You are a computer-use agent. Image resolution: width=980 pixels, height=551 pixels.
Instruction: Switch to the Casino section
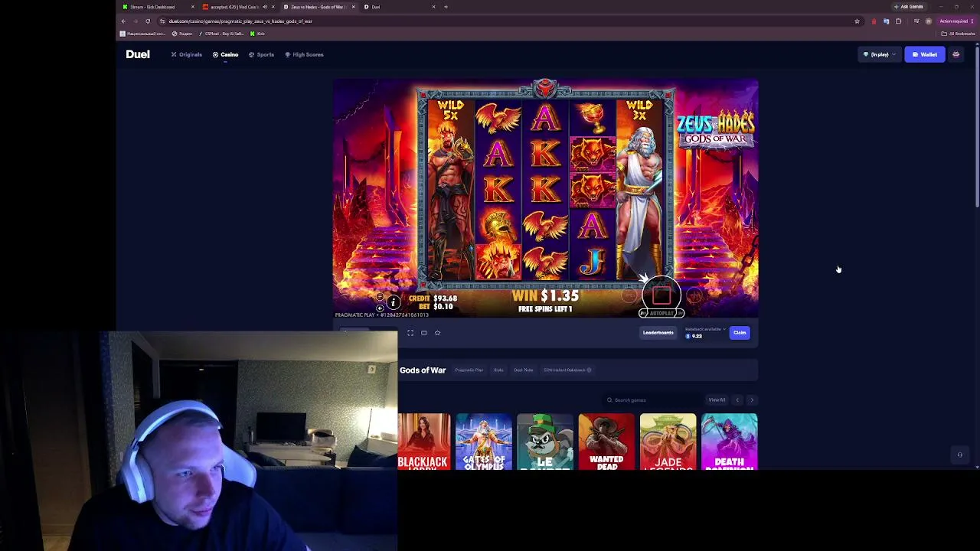point(225,54)
